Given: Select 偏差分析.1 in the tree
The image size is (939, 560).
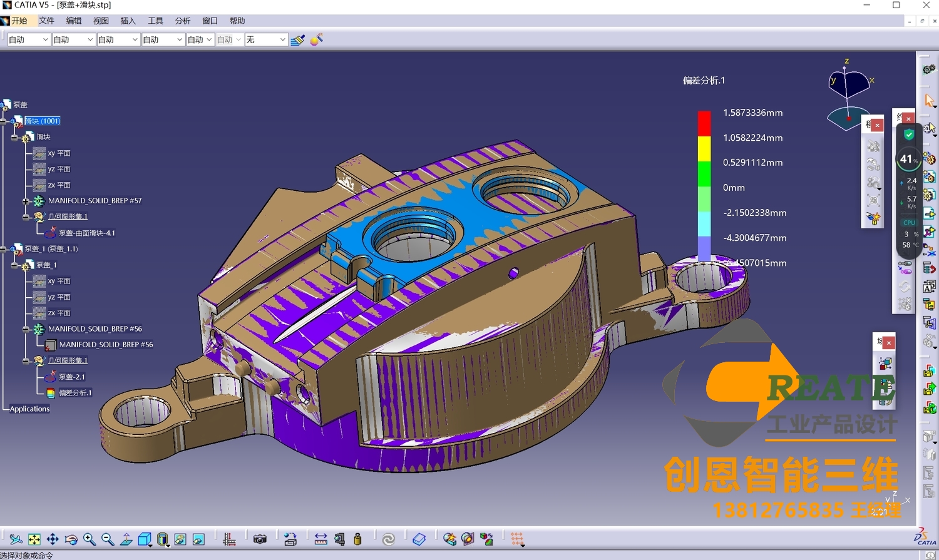Looking at the screenshot, I should [75, 393].
